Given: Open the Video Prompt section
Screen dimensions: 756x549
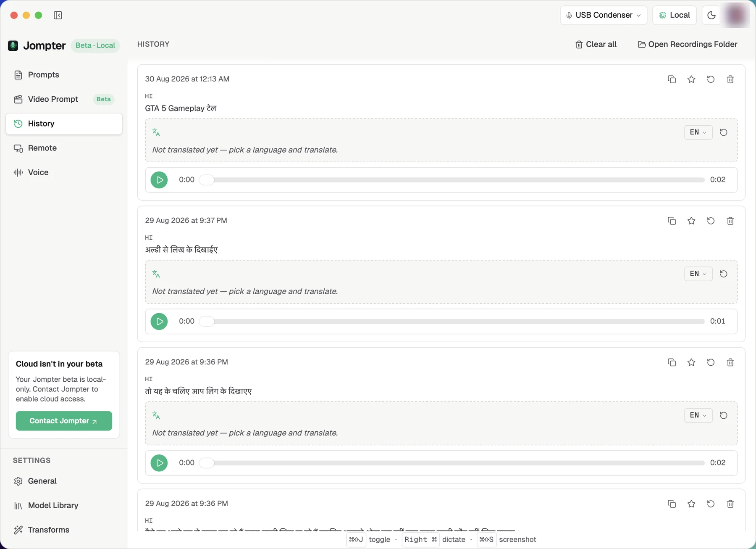Looking at the screenshot, I should tap(64, 99).
